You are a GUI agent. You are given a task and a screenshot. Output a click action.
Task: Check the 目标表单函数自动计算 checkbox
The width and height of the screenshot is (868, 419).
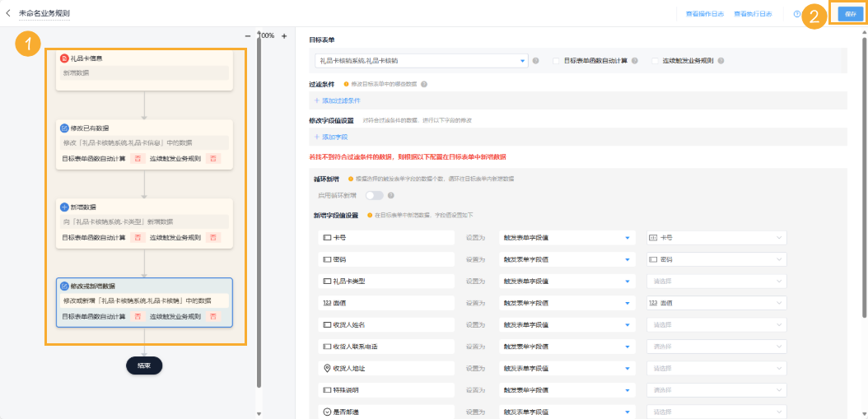coord(556,61)
